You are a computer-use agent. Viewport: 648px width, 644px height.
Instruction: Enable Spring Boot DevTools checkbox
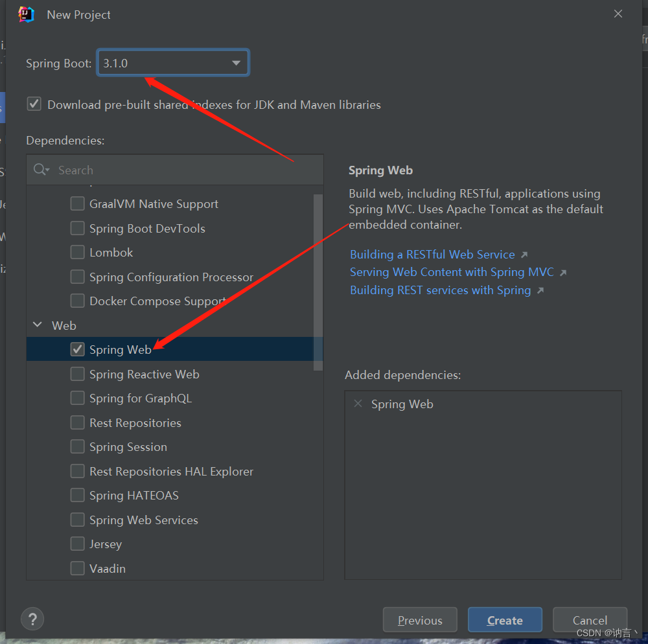click(x=77, y=228)
